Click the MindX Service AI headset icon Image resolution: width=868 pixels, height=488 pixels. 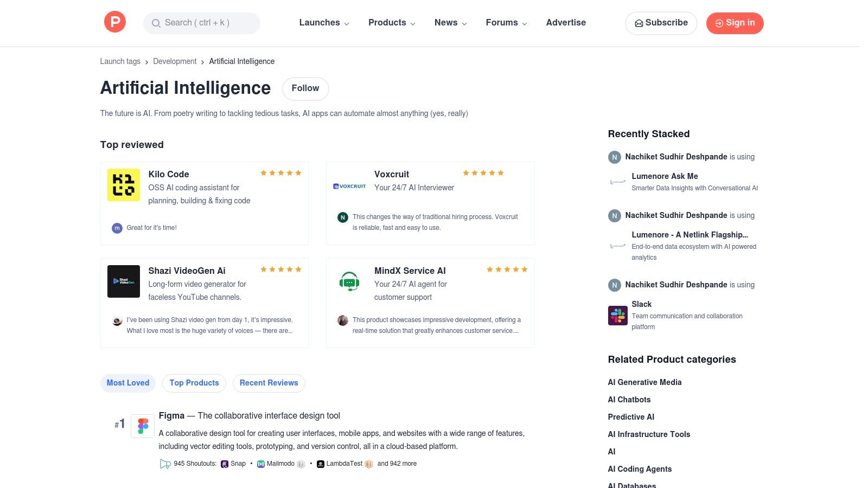(349, 281)
